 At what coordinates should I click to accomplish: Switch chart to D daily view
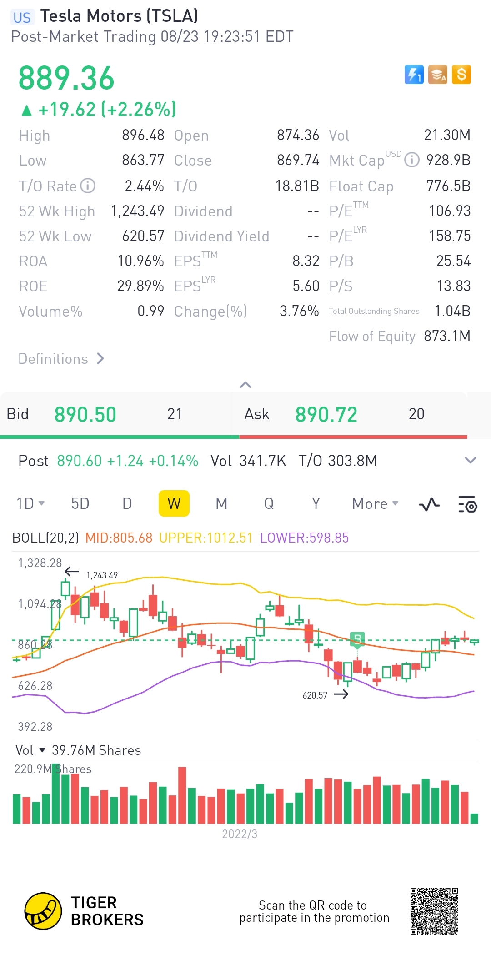point(127,503)
